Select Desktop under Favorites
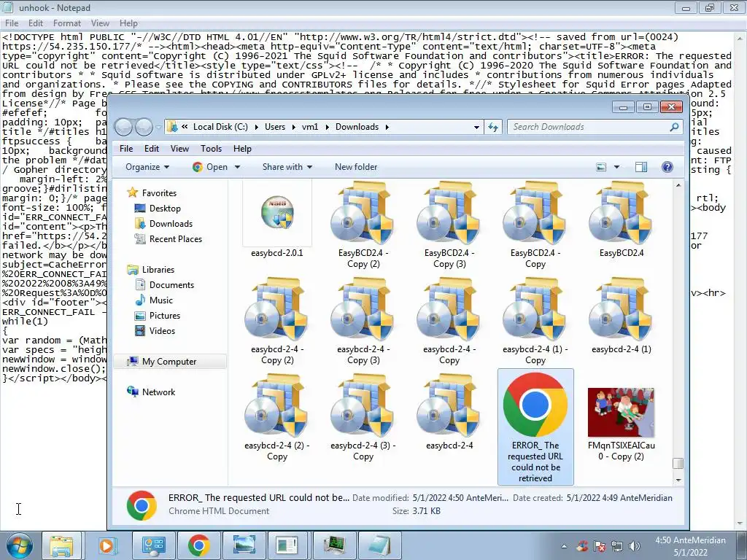 [x=165, y=209]
